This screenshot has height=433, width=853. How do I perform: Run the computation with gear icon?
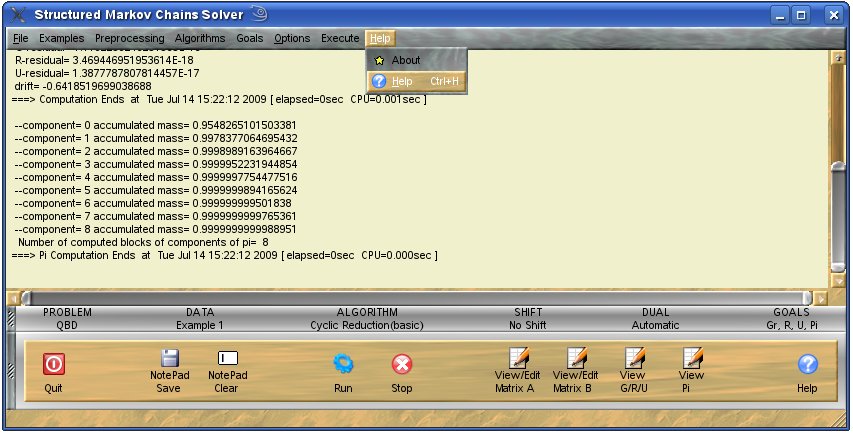tap(343, 364)
